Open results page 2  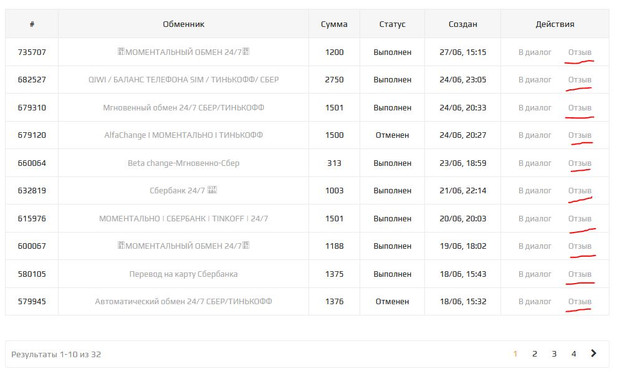click(x=535, y=354)
